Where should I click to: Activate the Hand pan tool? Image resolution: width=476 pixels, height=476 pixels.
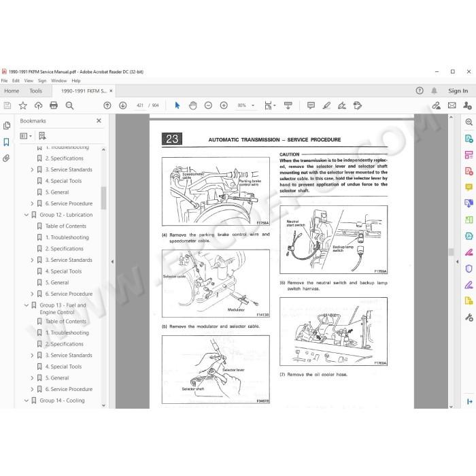pyautogui.click(x=192, y=105)
